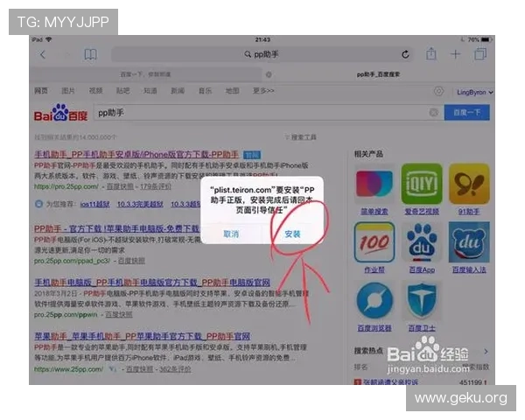
Task: Open the 91助手 app icon
Action: tap(469, 184)
